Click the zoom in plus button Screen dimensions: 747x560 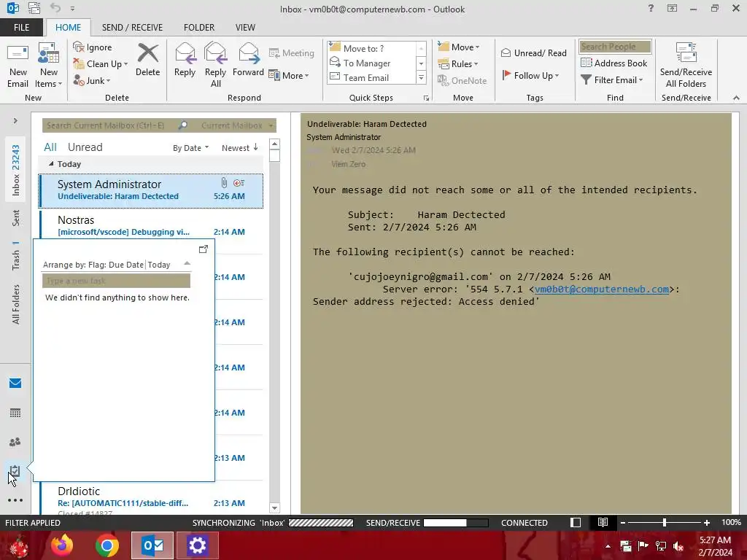coord(707,523)
